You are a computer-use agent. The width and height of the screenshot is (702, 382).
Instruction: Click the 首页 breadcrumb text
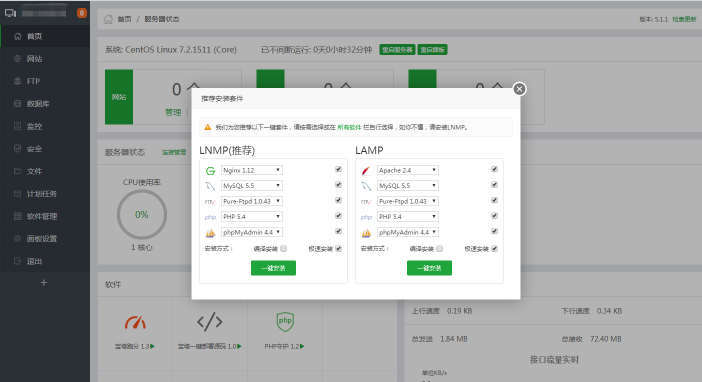(x=124, y=19)
